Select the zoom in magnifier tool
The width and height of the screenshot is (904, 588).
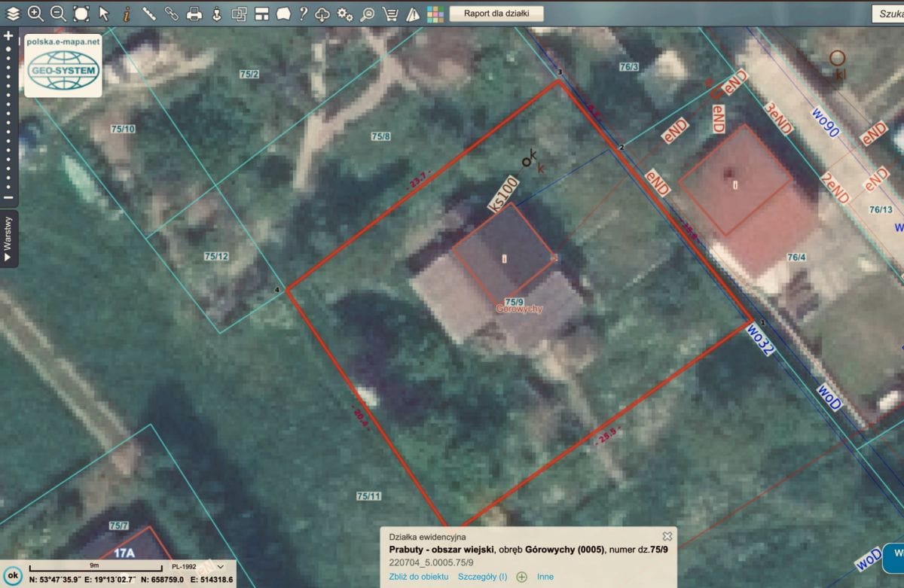click(x=35, y=13)
